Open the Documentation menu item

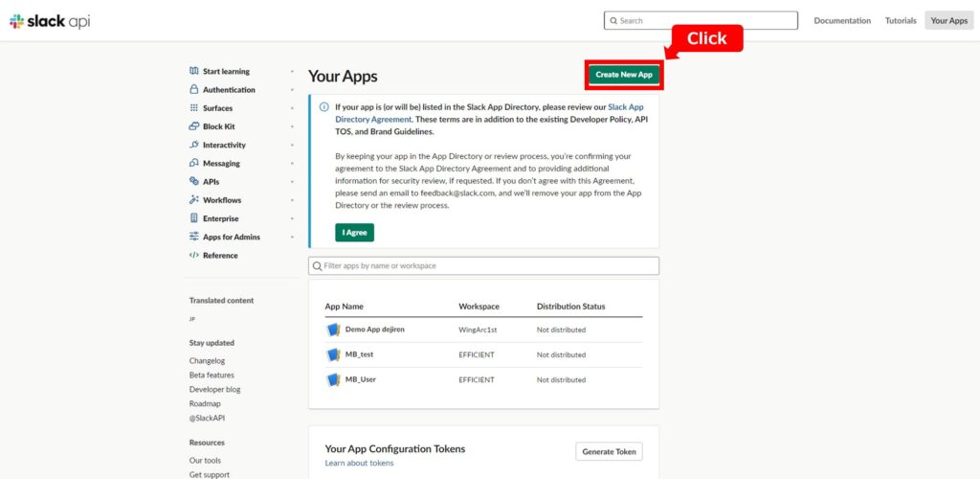click(842, 21)
